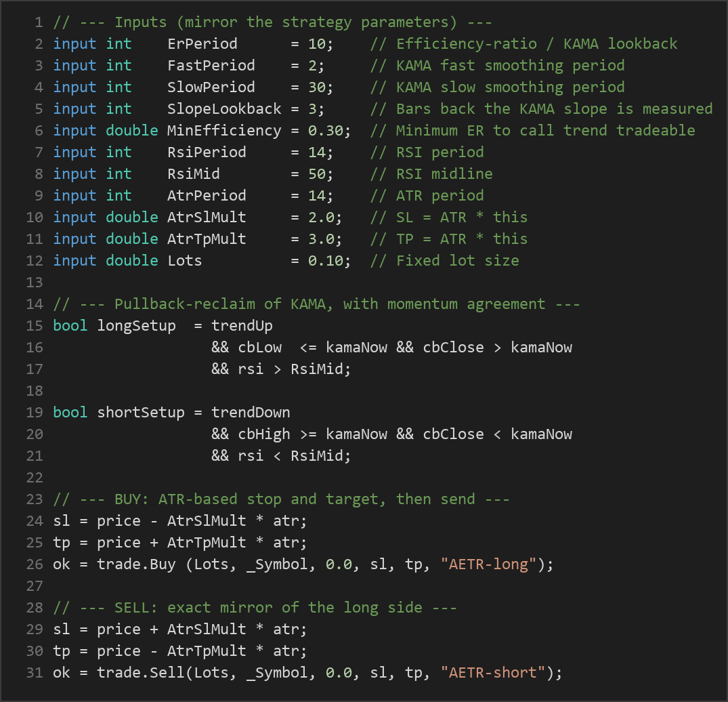The width and height of the screenshot is (728, 702).
Task: Click the "AETR-long" string literal
Action: pyautogui.click(x=488, y=564)
